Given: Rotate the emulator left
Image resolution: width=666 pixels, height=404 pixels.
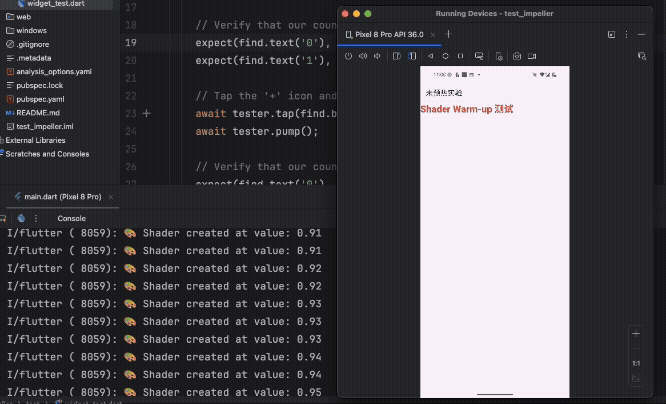Looking at the screenshot, I should [397, 56].
